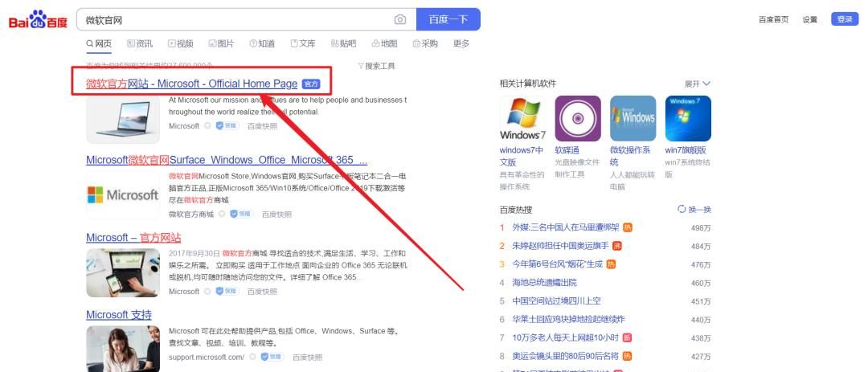Click the laptop and phone thumbnail
The height and width of the screenshot is (372, 868).
tap(123, 273)
